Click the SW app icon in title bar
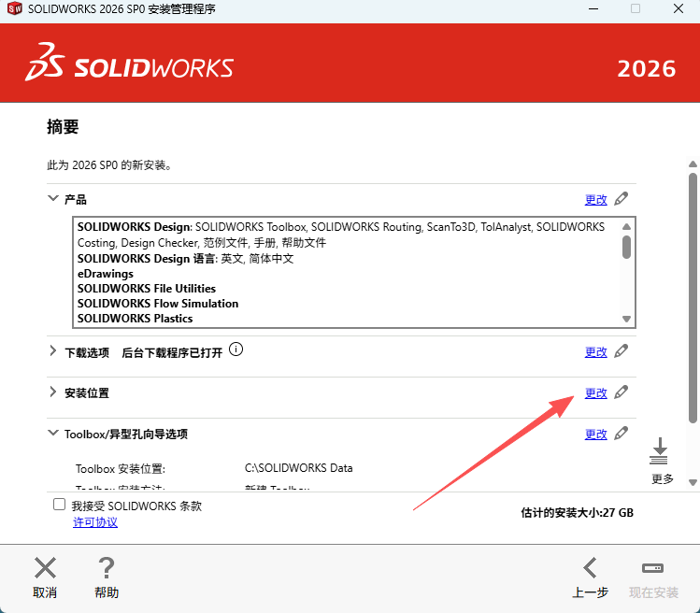Viewport: 700px width, 613px height. [15, 8]
